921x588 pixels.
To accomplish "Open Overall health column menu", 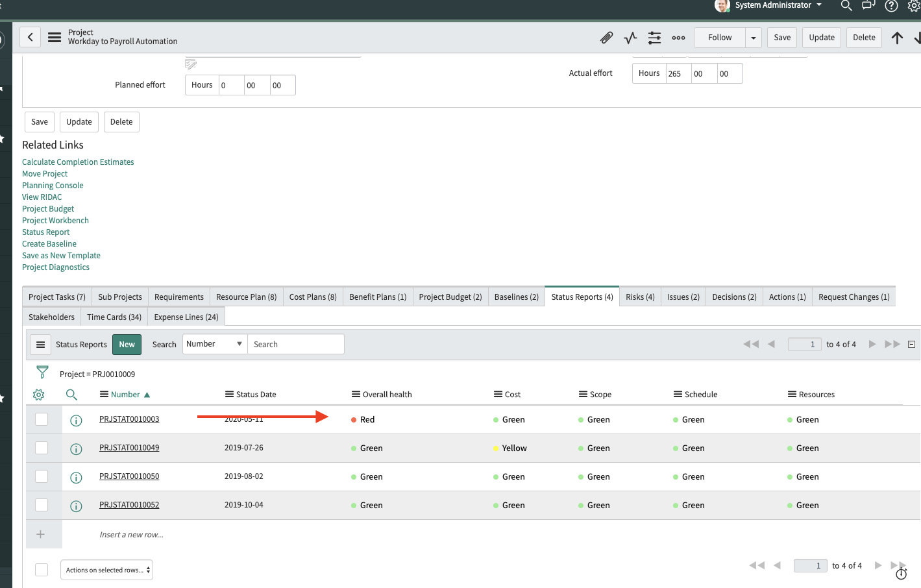I will coord(356,395).
